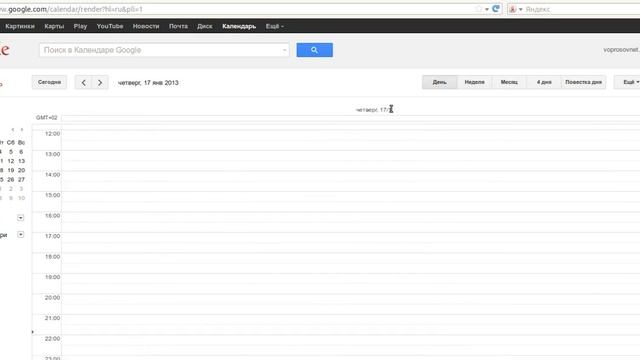Image resolution: width=640 pixels, height=360 pixels.
Task: Bookmark star icon in address bar
Action: click(478, 9)
